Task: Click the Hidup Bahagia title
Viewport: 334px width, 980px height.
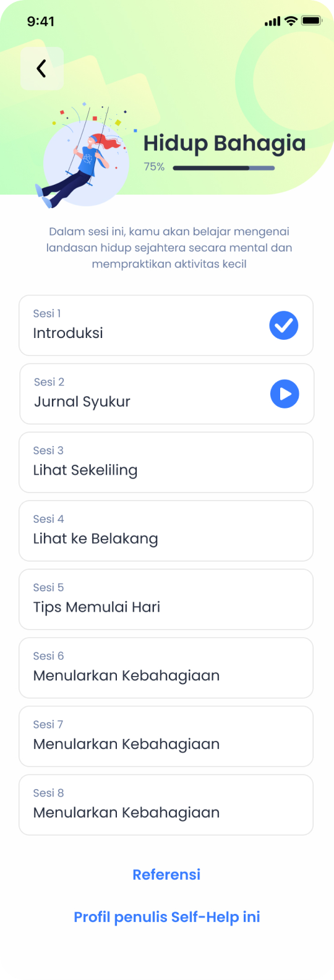Action: pyautogui.click(x=225, y=143)
